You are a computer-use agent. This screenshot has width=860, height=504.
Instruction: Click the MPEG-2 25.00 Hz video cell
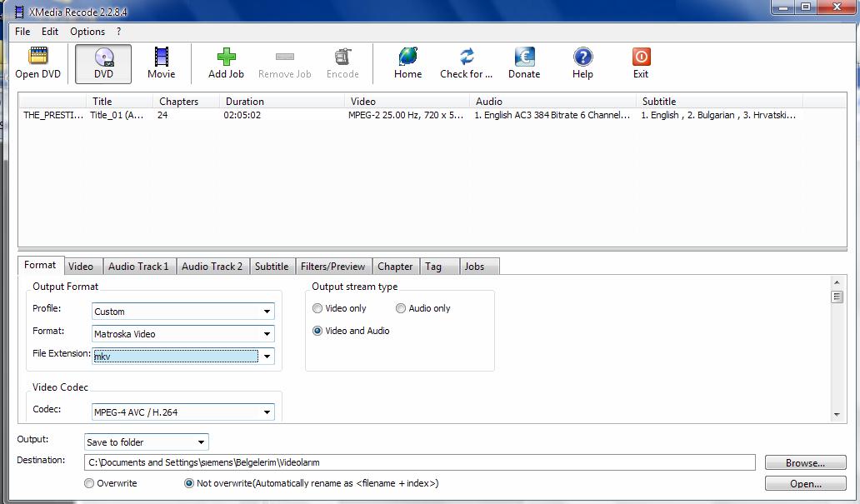click(406, 115)
